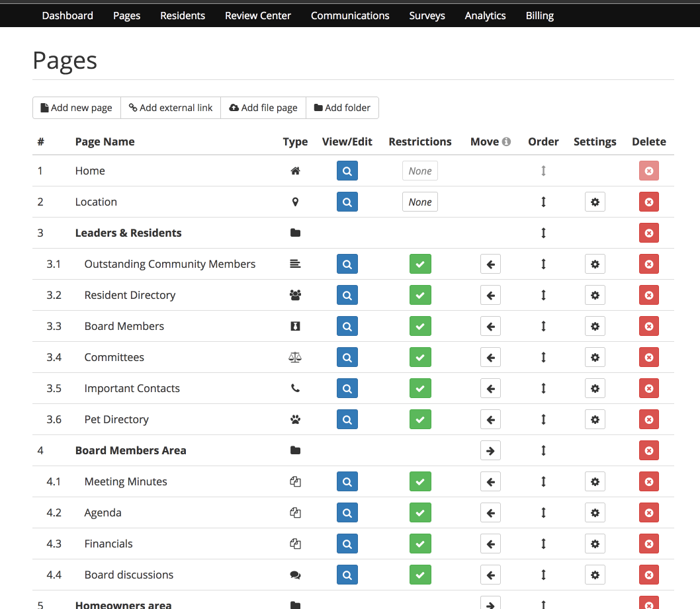
Task: Click settings gear for Location page
Action: 595,202
